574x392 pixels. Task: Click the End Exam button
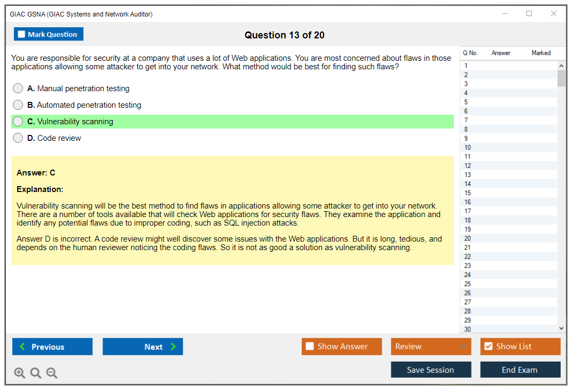(x=520, y=370)
